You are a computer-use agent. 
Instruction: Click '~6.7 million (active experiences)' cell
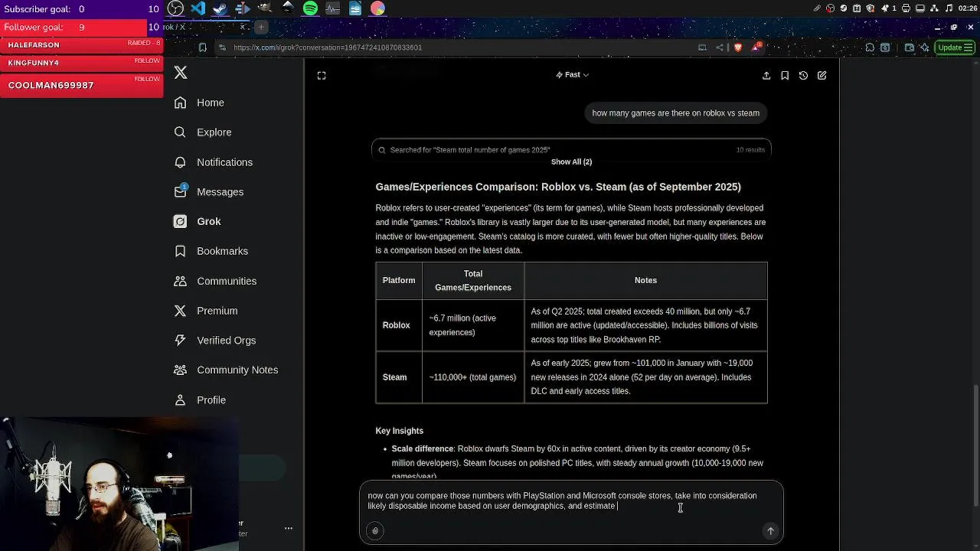473,325
